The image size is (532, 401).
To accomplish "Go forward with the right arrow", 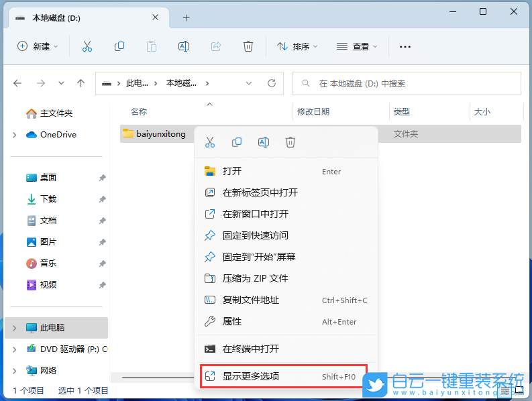I will [x=41, y=83].
